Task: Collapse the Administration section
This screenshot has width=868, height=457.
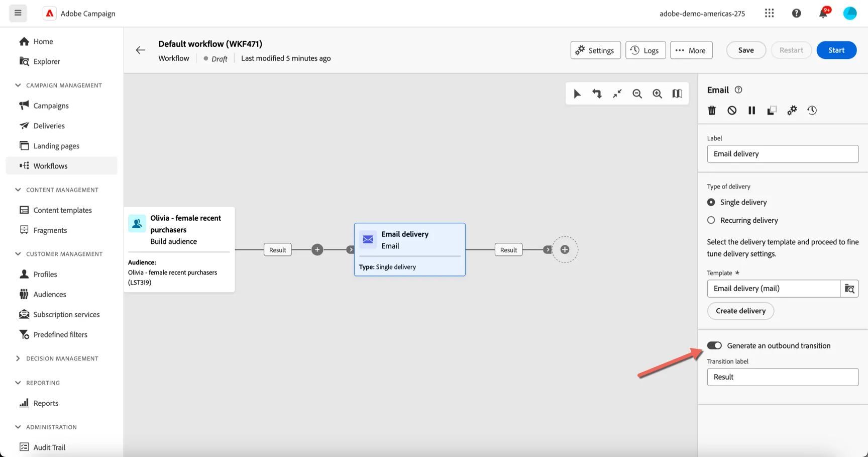Action: click(18, 427)
